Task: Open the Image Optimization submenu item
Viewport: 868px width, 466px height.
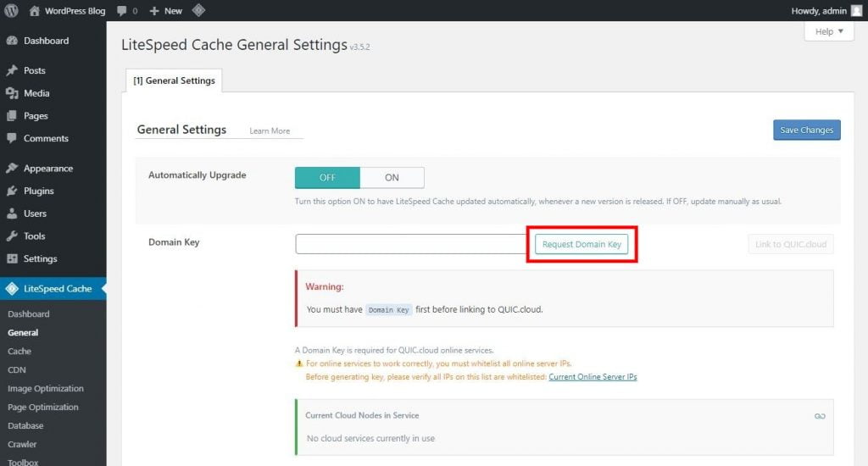Action: coord(46,389)
